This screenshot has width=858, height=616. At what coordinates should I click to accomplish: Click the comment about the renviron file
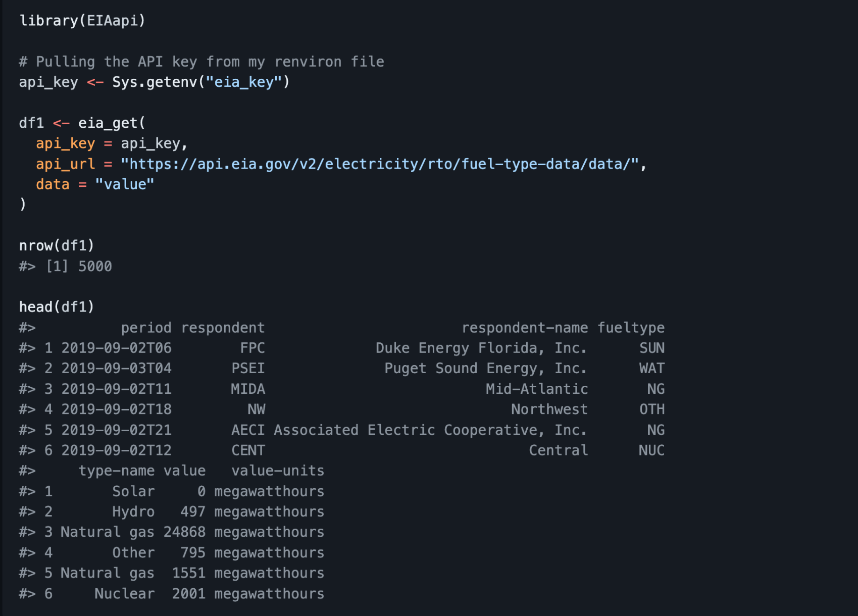coord(201,62)
